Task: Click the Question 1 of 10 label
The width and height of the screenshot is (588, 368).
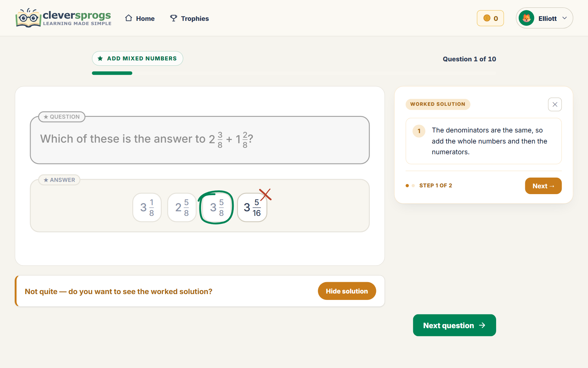Action: [x=469, y=59]
